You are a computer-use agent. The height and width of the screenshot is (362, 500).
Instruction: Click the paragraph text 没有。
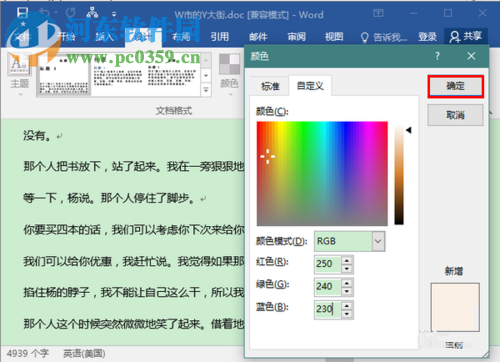point(37,135)
